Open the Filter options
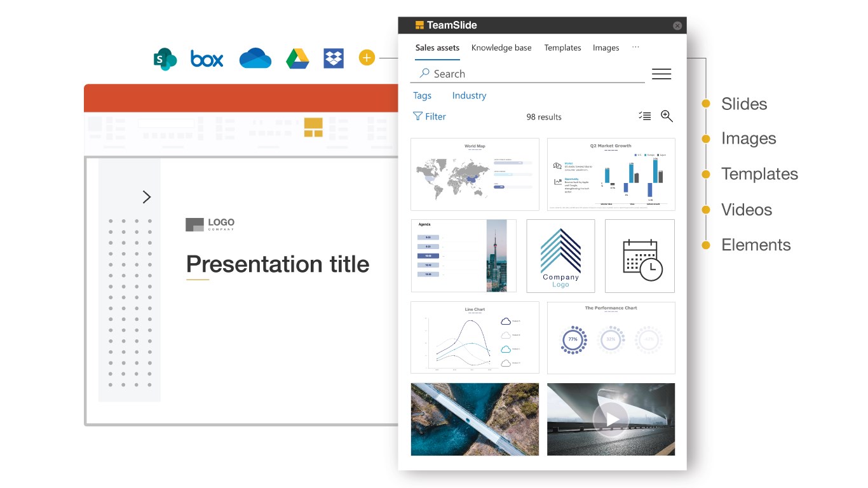868x488 pixels. tap(430, 116)
